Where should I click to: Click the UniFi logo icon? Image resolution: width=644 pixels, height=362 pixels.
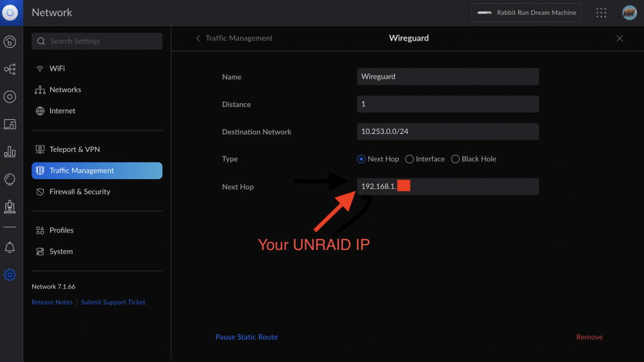pyautogui.click(x=10, y=13)
